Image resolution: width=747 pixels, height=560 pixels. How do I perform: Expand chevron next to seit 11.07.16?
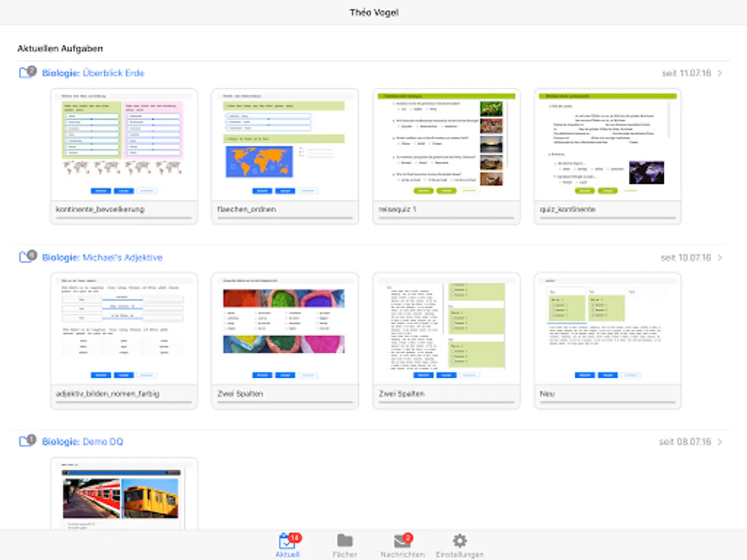(x=720, y=73)
